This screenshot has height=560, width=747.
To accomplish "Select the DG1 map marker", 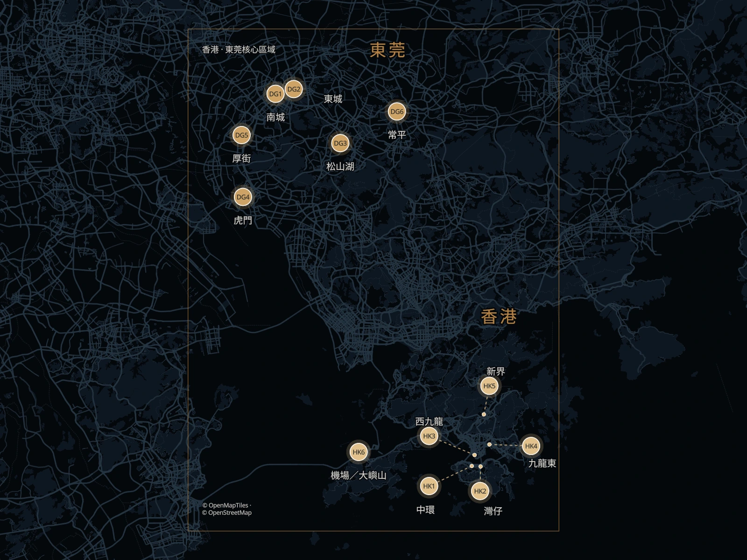I will 275,94.
